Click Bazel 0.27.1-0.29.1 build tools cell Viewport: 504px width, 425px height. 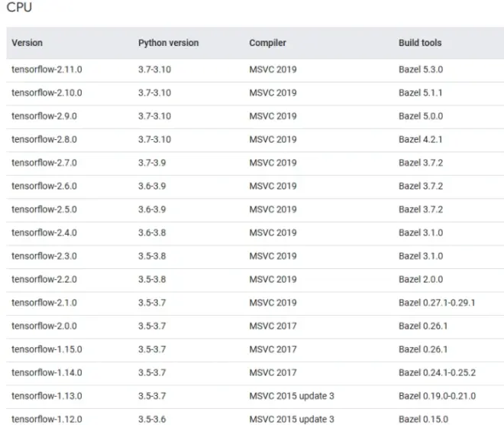(x=437, y=303)
